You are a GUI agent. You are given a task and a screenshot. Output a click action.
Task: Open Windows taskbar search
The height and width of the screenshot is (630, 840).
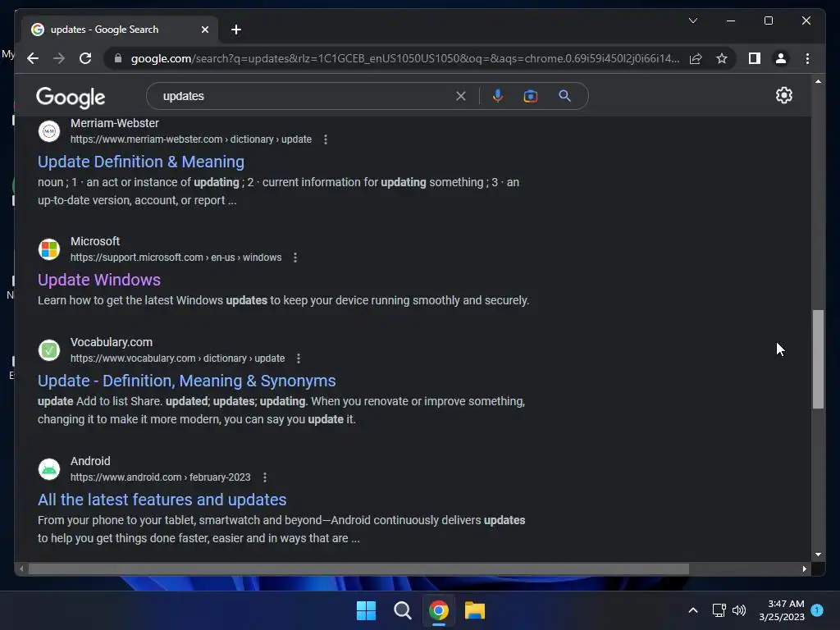(402, 610)
